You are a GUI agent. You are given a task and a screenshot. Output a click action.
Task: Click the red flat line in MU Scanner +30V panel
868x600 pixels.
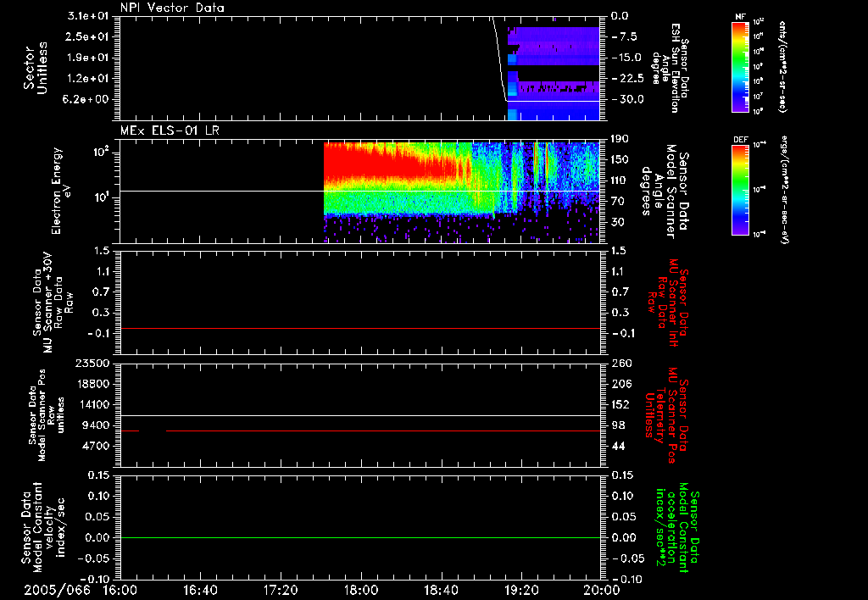359,328
